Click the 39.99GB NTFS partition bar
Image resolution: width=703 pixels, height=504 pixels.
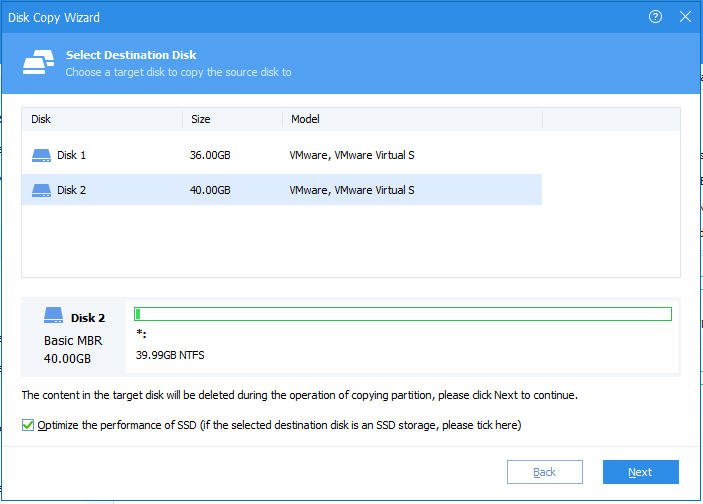click(403, 314)
